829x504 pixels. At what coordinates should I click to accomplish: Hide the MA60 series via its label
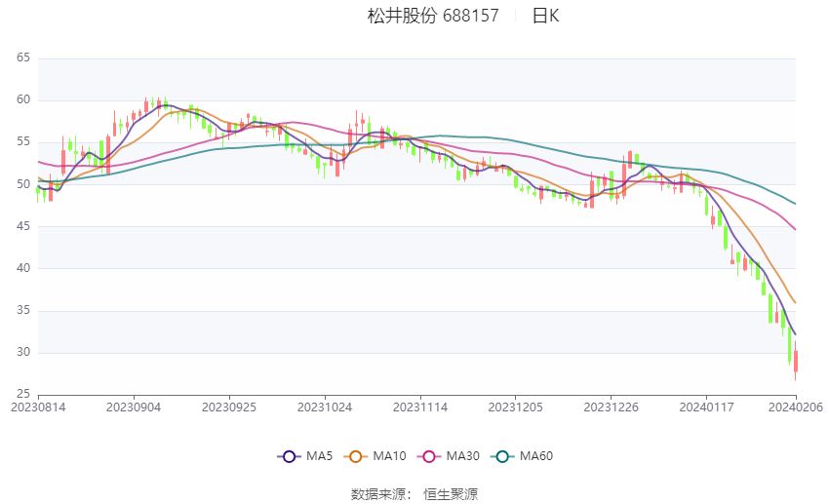coord(536,456)
